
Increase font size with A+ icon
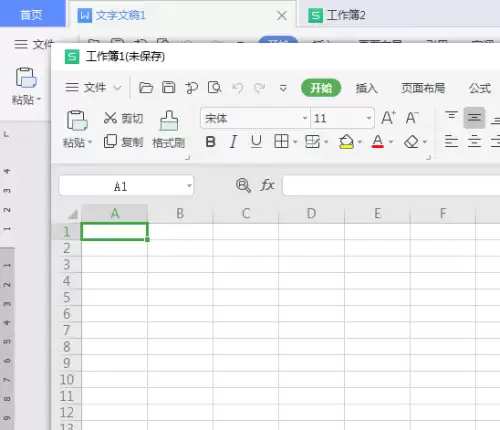coord(388,118)
